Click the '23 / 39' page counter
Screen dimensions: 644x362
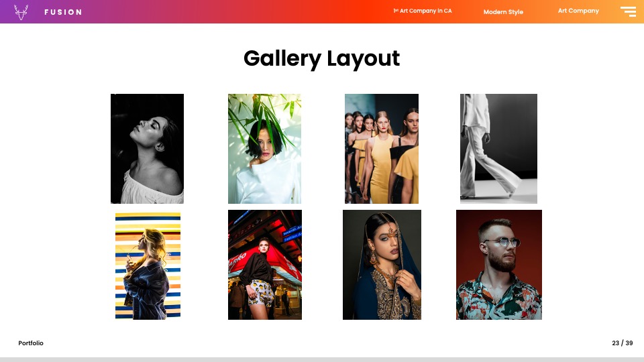pyautogui.click(x=623, y=343)
